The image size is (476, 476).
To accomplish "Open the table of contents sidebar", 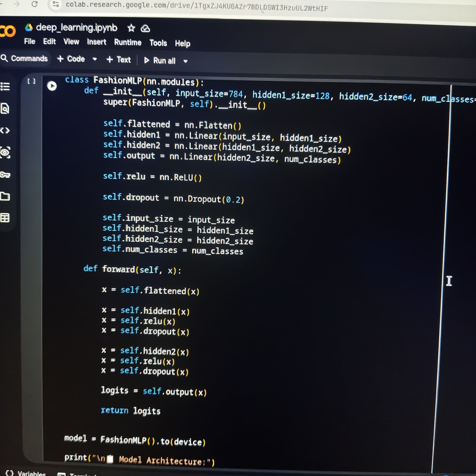I will tap(5, 86).
